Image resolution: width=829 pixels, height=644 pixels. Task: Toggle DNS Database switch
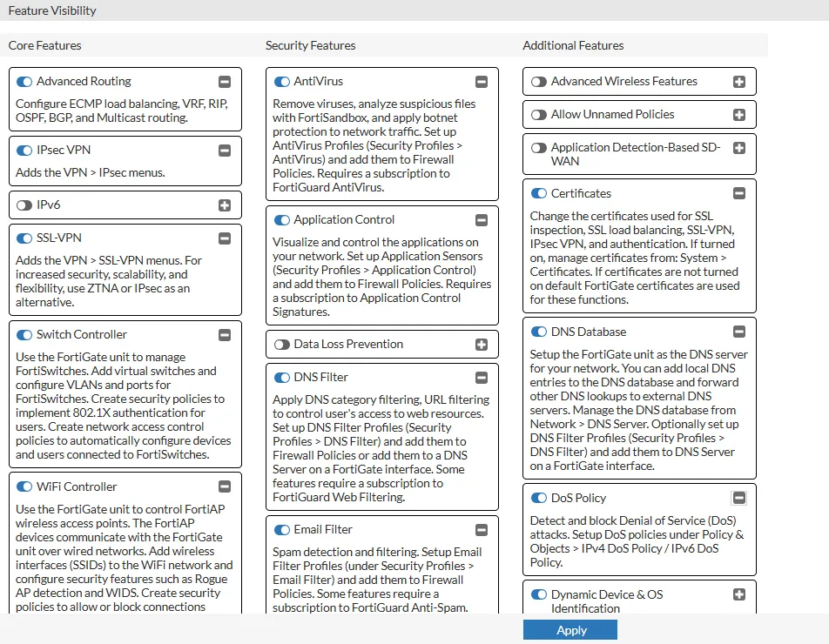[539, 332]
